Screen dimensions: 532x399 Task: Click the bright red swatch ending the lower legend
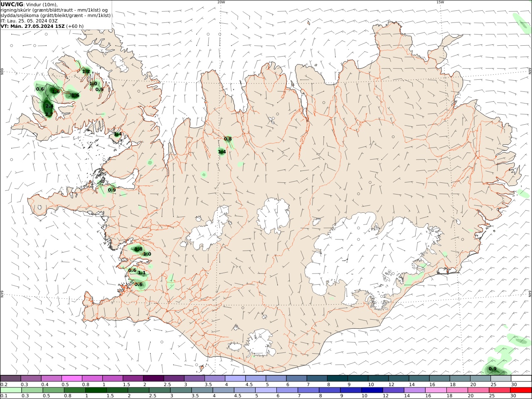click(521, 390)
